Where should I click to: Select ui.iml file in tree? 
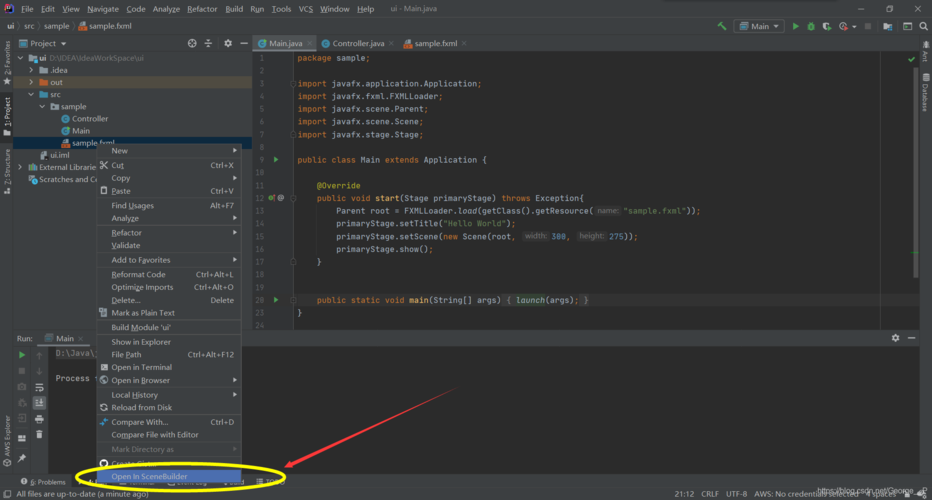point(59,155)
